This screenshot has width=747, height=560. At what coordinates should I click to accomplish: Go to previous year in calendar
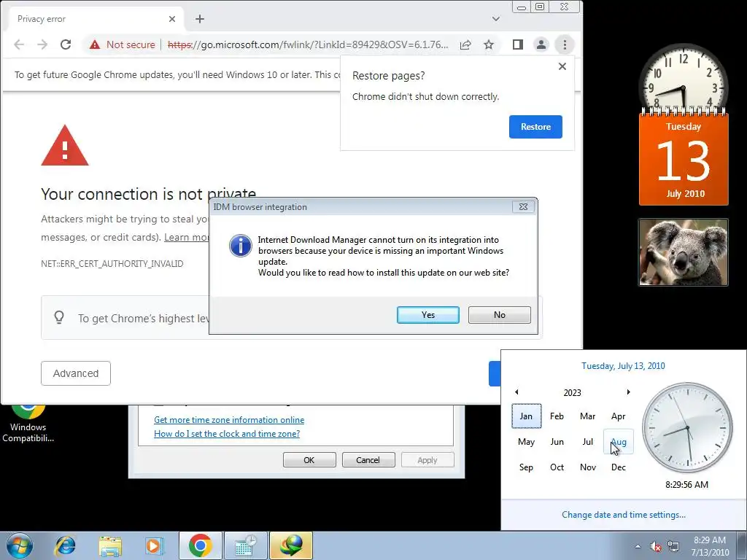(x=516, y=392)
